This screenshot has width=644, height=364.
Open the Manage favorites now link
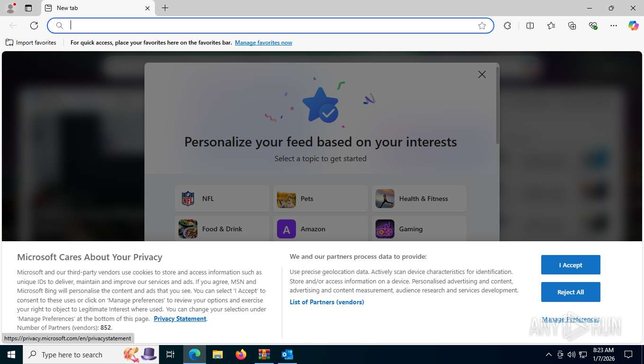pyautogui.click(x=263, y=43)
